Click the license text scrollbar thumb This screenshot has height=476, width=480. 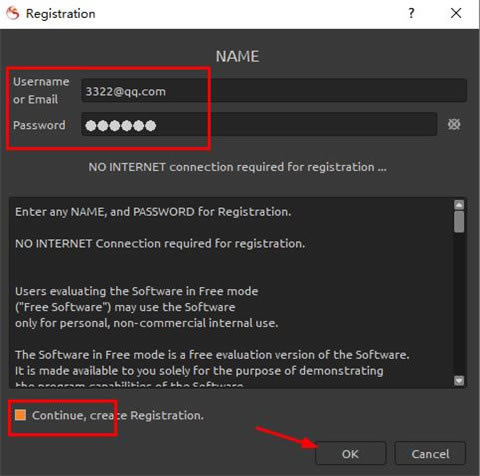(x=459, y=222)
